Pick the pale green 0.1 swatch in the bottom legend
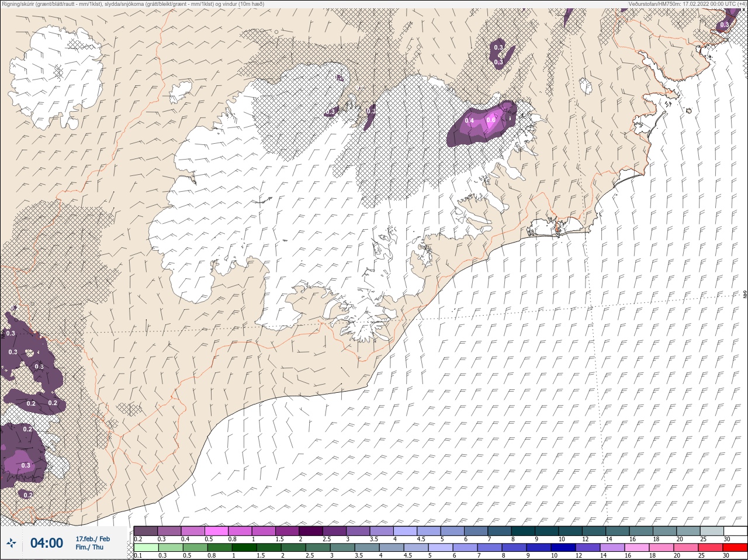Image resolution: width=748 pixels, height=560 pixels. (x=146, y=548)
